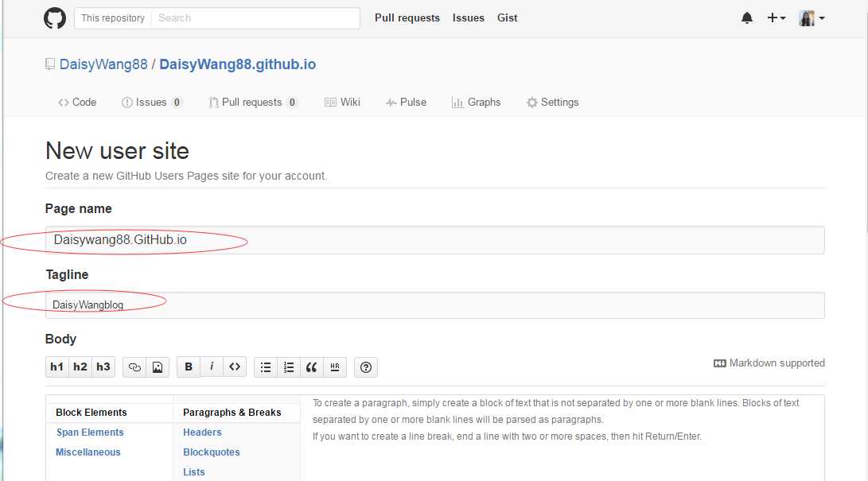Open the Pulse tab
The width and height of the screenshot is (868, 481).
click(x=407, y=103)
